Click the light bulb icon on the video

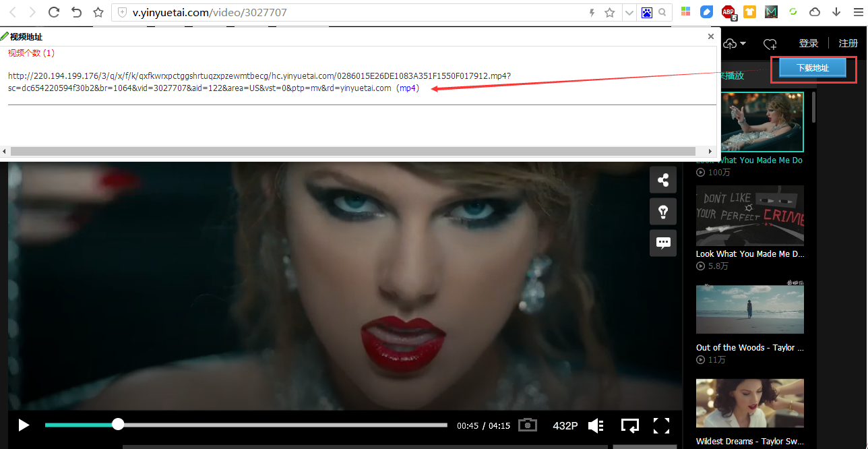point(663,212)
